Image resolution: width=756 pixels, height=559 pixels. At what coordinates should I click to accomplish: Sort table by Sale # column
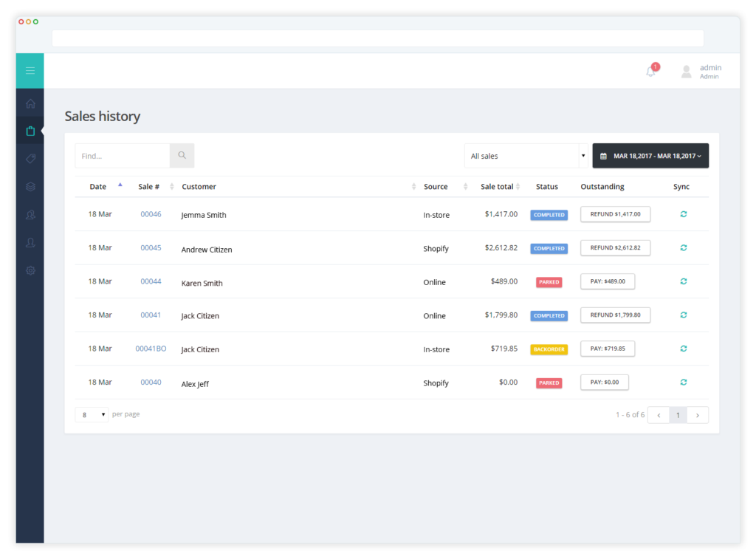point(148,187)
